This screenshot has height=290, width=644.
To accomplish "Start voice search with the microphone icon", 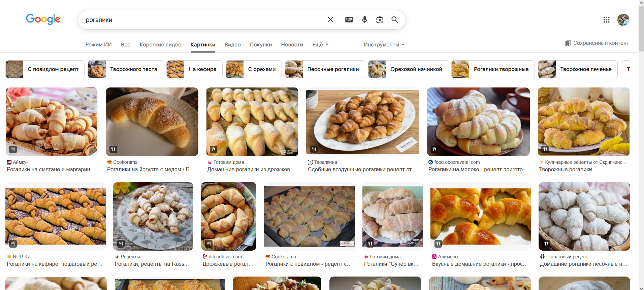I will pos(364,20).
